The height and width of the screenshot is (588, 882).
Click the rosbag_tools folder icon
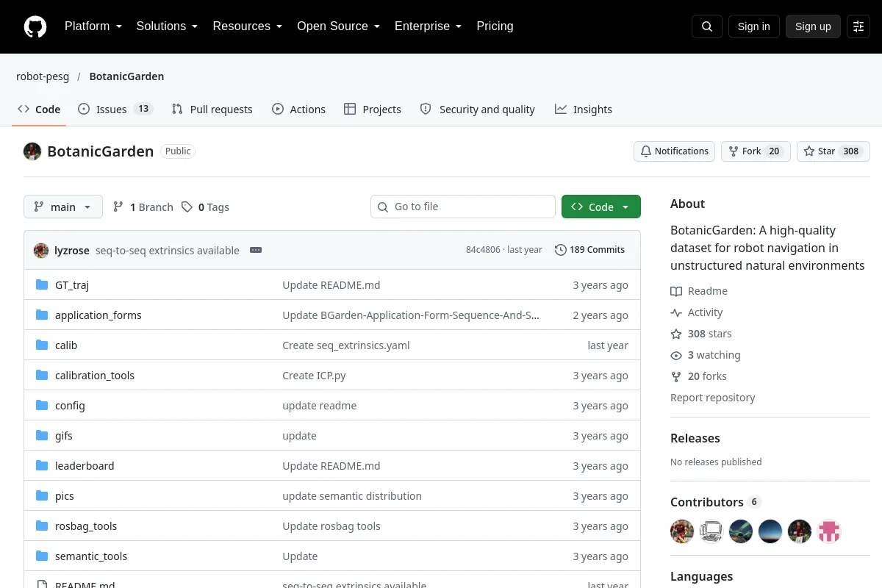[42, 526]
